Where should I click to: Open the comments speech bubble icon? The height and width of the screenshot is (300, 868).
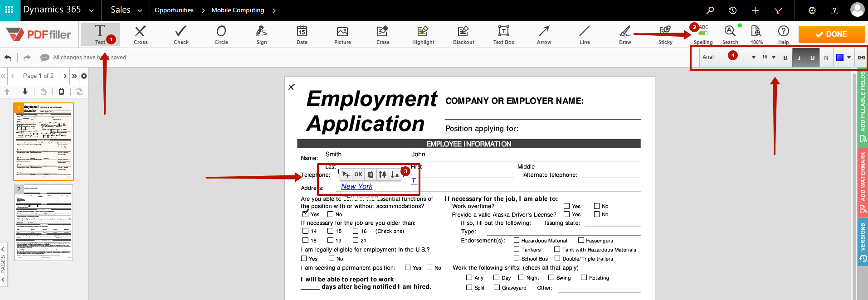(45, 58)
